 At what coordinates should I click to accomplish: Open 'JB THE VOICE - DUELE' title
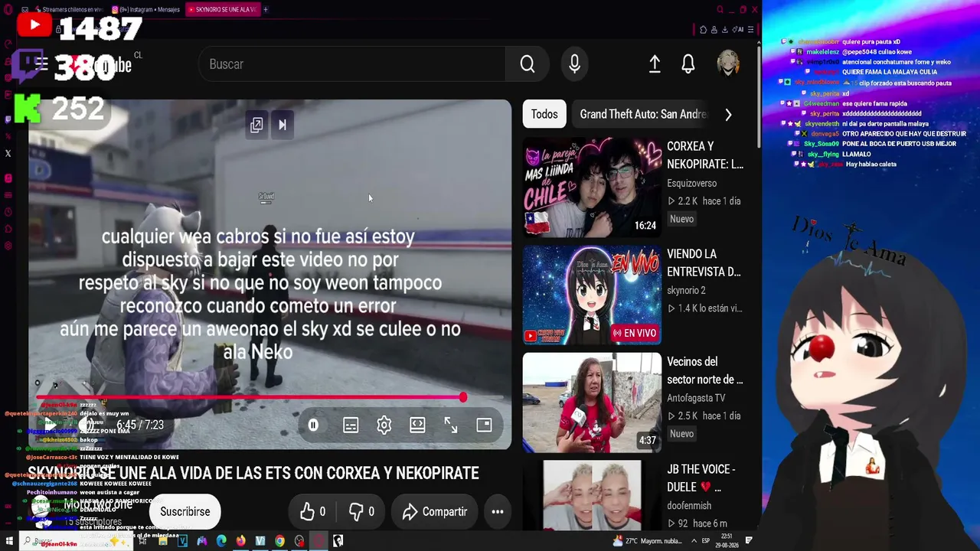(x=701, y=478)
